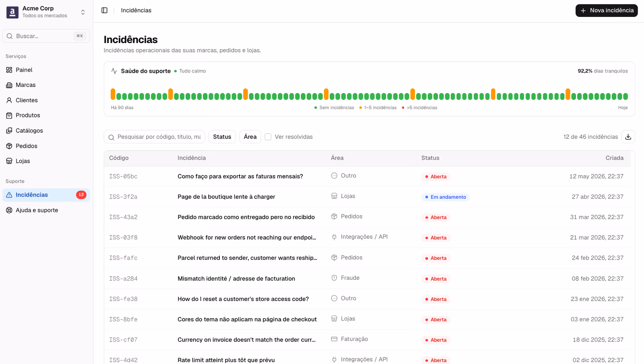Click the last green bar labeled Hoje
644x364 pixels.
tap(625, 97)
